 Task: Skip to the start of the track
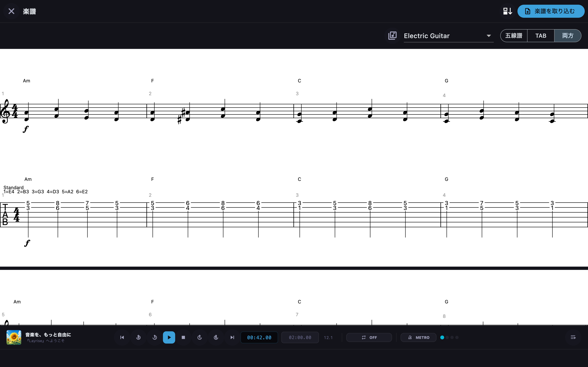[x=122, y=337]
